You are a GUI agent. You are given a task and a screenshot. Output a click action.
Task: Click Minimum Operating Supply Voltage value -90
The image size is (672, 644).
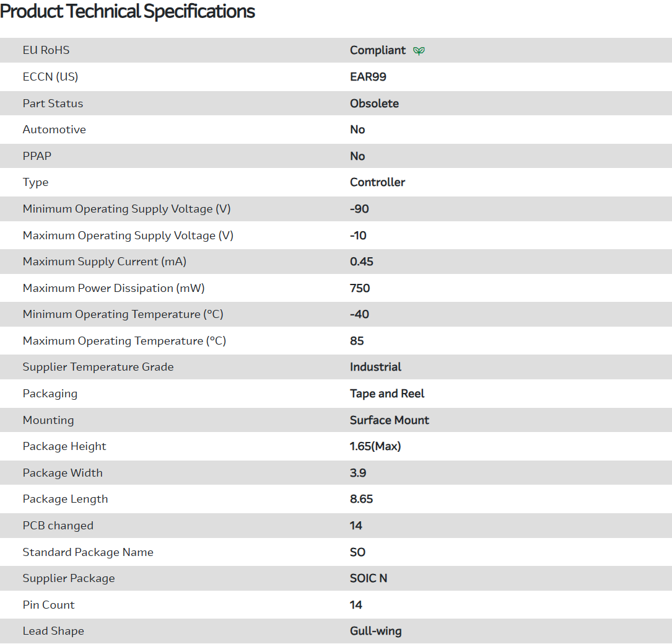(x=359, y=209)
